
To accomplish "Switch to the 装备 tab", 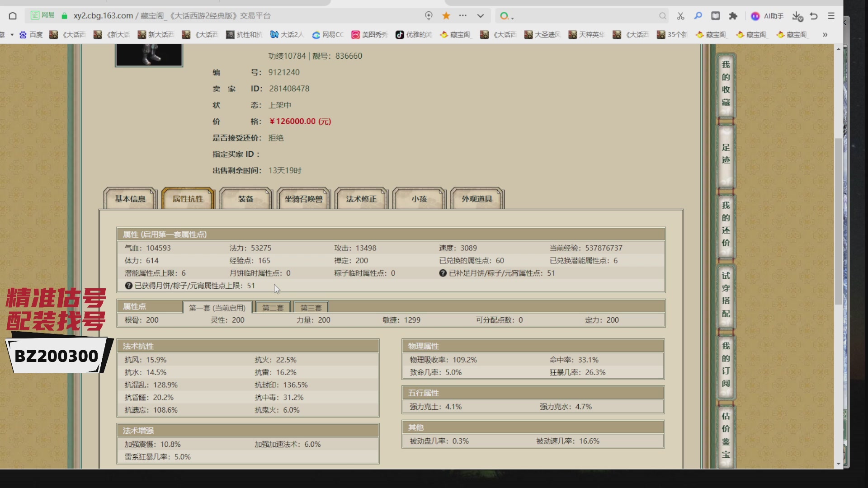I will point(246,199).
